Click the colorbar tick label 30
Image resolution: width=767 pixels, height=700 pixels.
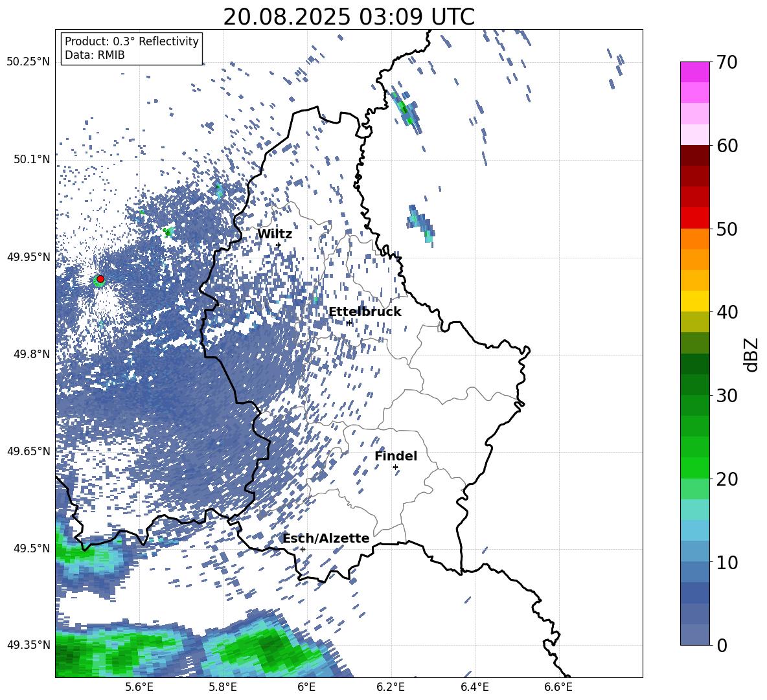727,396
